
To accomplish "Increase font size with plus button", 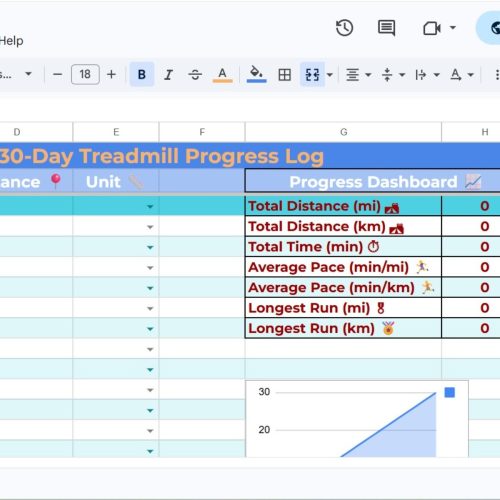I will (111, 74).
